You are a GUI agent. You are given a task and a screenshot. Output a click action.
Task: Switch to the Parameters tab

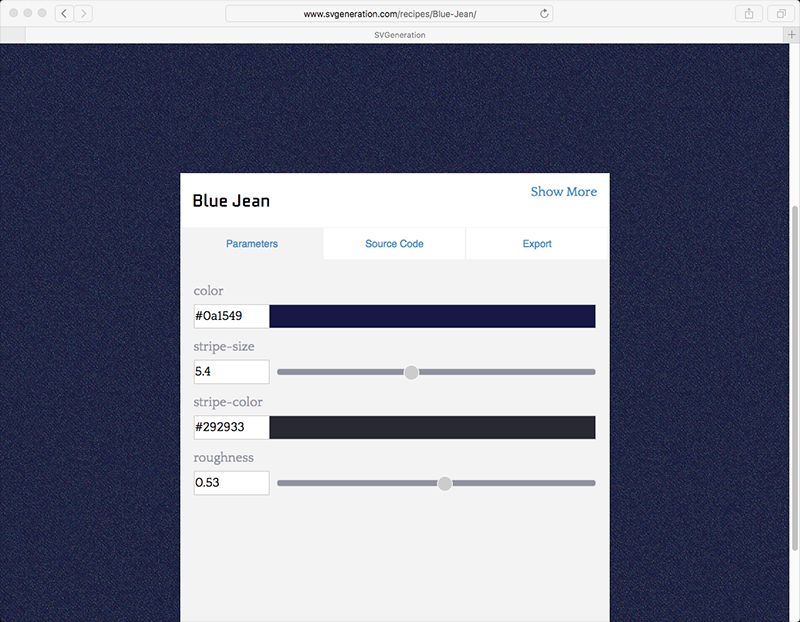tap(252, 244)
